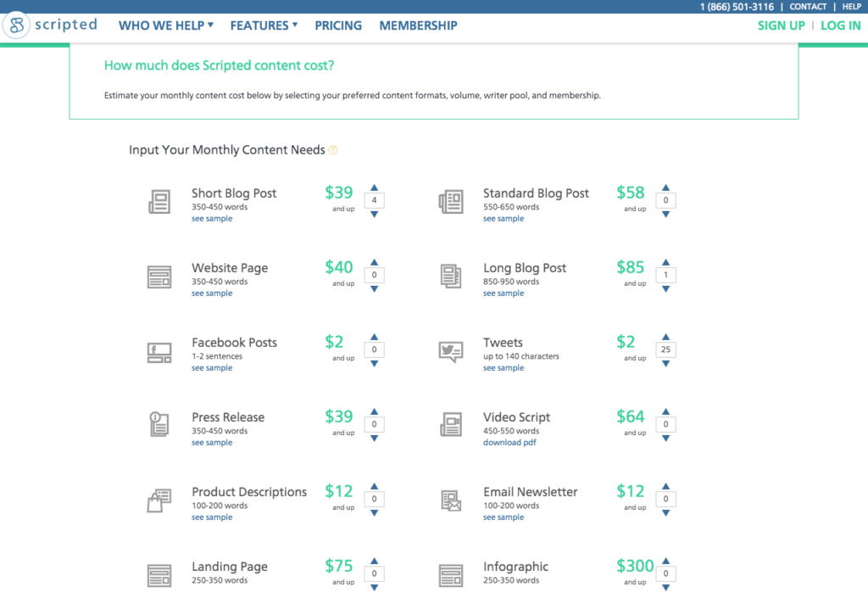Open the Contact link in top bar
This screenshot has width=868, height=615.
808,7
